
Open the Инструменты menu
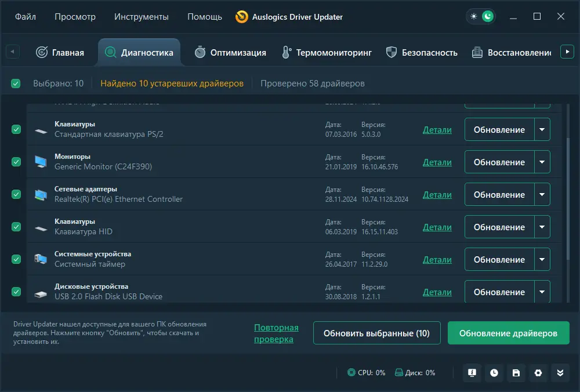[x=143, y=17]
